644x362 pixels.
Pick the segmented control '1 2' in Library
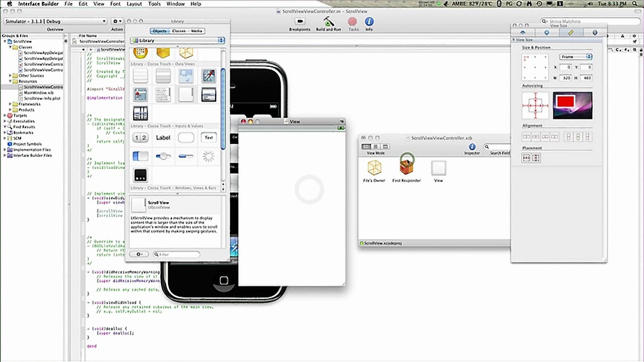pyautogui.click(x=140, y=138)
